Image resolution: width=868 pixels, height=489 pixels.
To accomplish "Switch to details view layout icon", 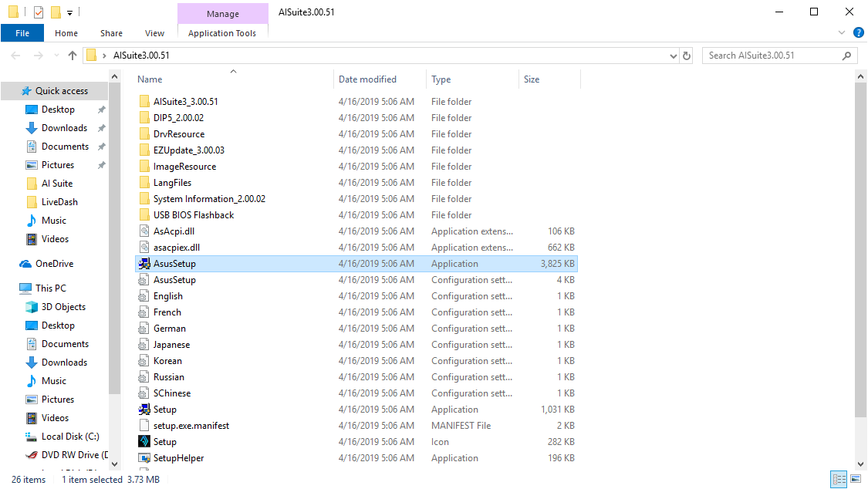I will (x=839, y=479).
